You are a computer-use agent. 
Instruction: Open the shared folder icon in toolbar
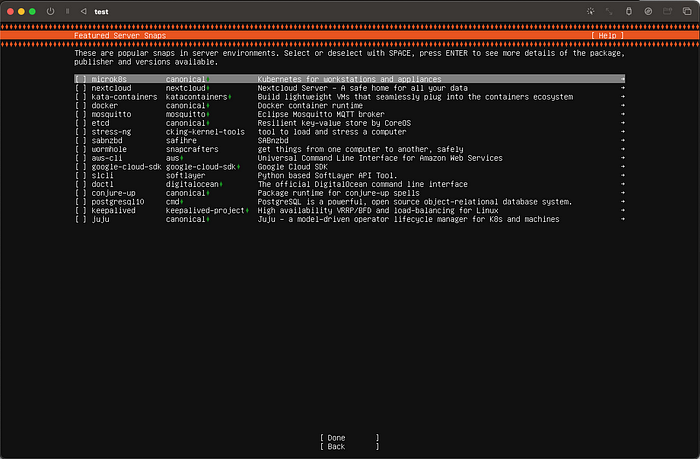(x=667, y=11)
